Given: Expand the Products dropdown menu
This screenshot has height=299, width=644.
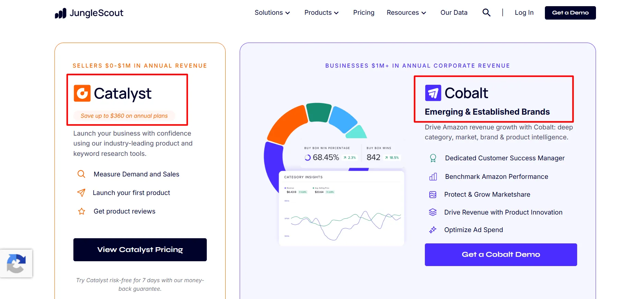Looking at the screenshot, I should coord(322,13).
